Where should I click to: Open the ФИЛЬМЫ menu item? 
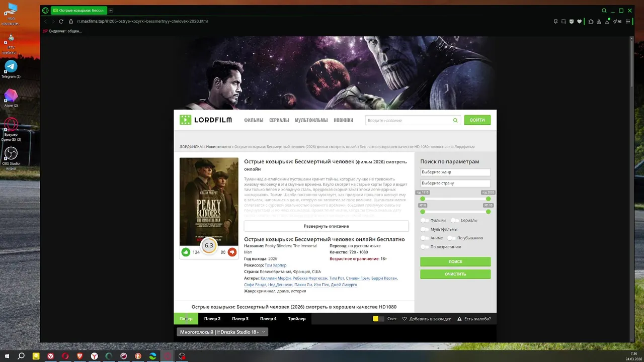tap(254, 120)
